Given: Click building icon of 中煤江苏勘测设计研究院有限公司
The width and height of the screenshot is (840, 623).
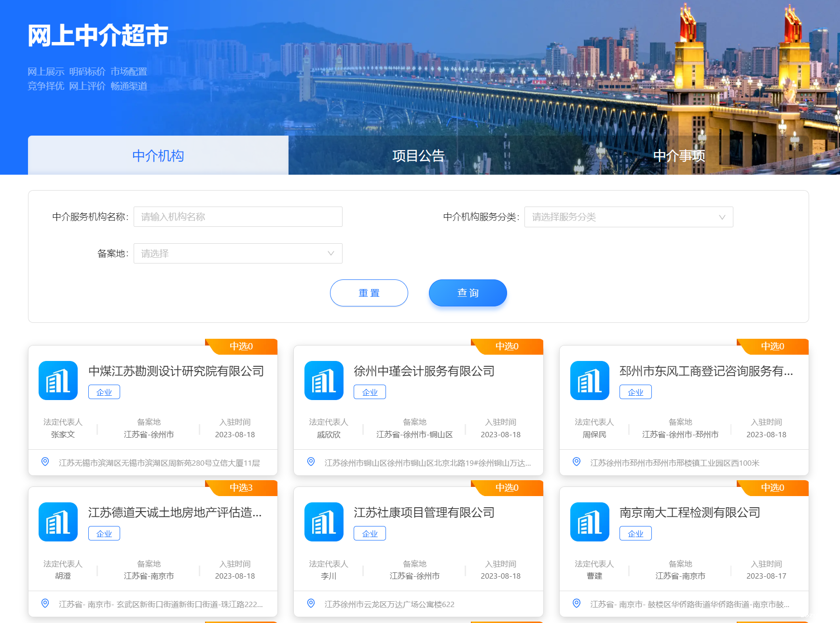Looking at the screenshot, I should tap(58, 380).
